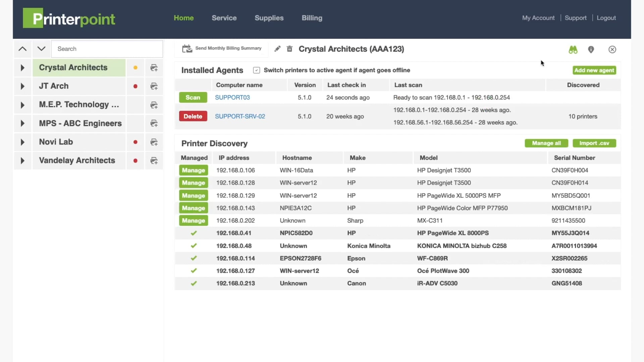The image size is (644, 362).
Task: Select M.E.P. Technology customer
Action: click(79, 105)
